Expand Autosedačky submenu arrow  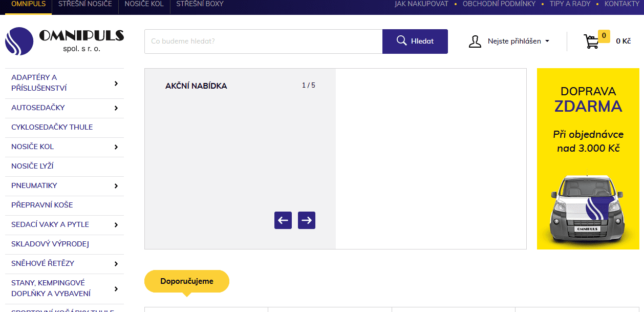116,108
